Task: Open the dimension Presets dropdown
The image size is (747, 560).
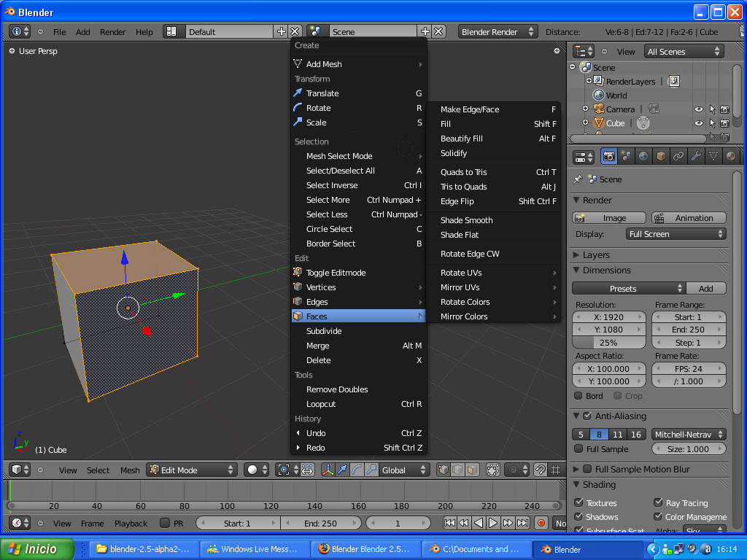Action: click(x=628, y=289)
